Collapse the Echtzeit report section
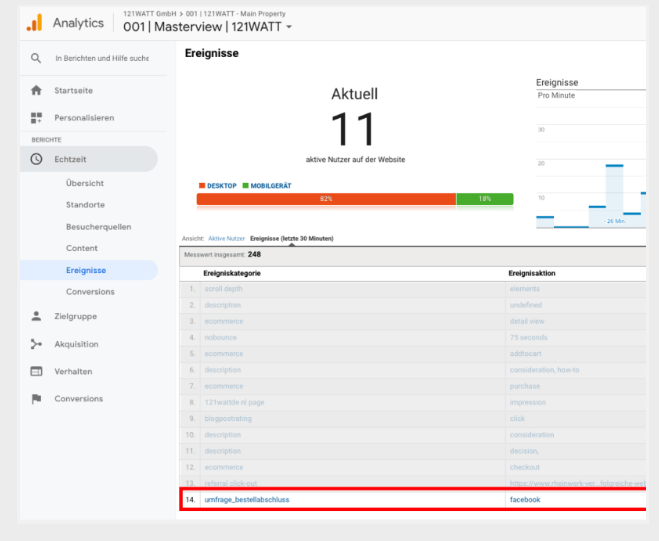This screenshot has width=659, height=541. [x=71, y=159]
